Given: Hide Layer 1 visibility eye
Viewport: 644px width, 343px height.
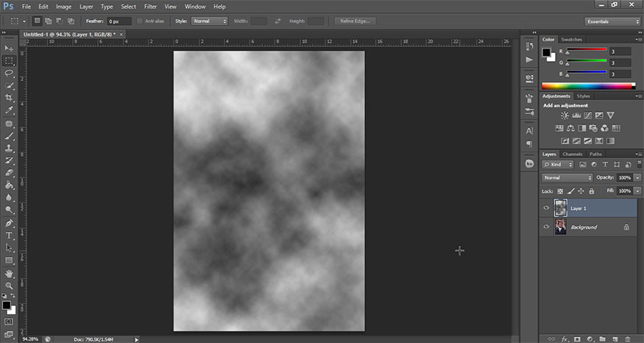Looking at the screenshot, I should click(x=546, y=208).
